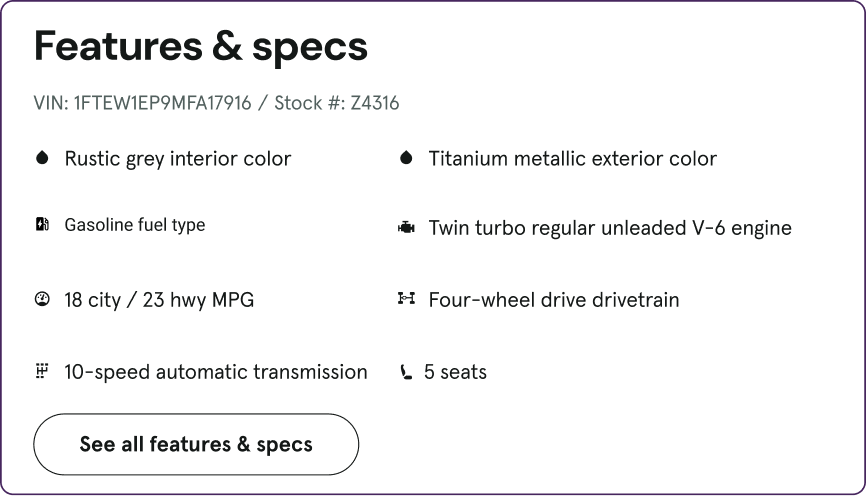
Task: Click the MPG gauge icon
Action: [42, 299]
